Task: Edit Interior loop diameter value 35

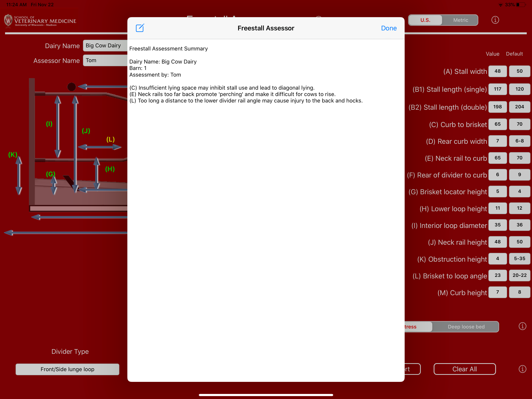Action: click(x=497, y=225)
